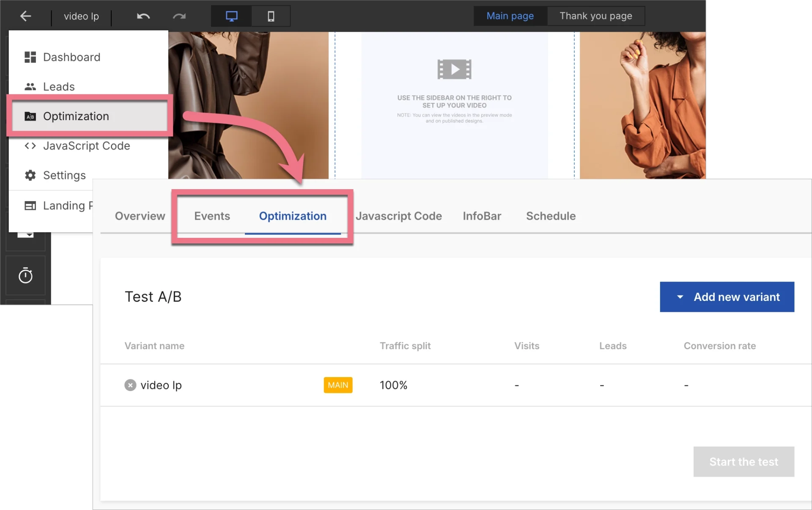Click the Start the test button
This screenshot has height=510, width=812.
(744, 462)
